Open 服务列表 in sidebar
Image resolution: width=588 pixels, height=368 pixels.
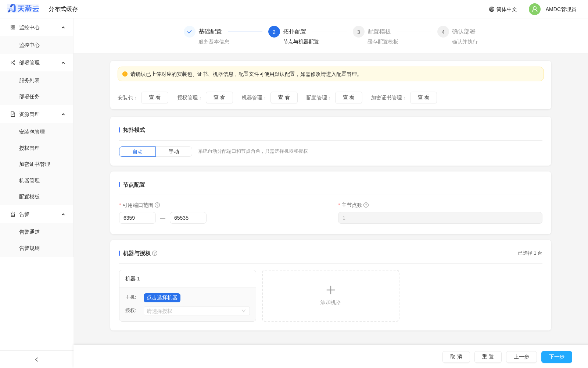37,80
